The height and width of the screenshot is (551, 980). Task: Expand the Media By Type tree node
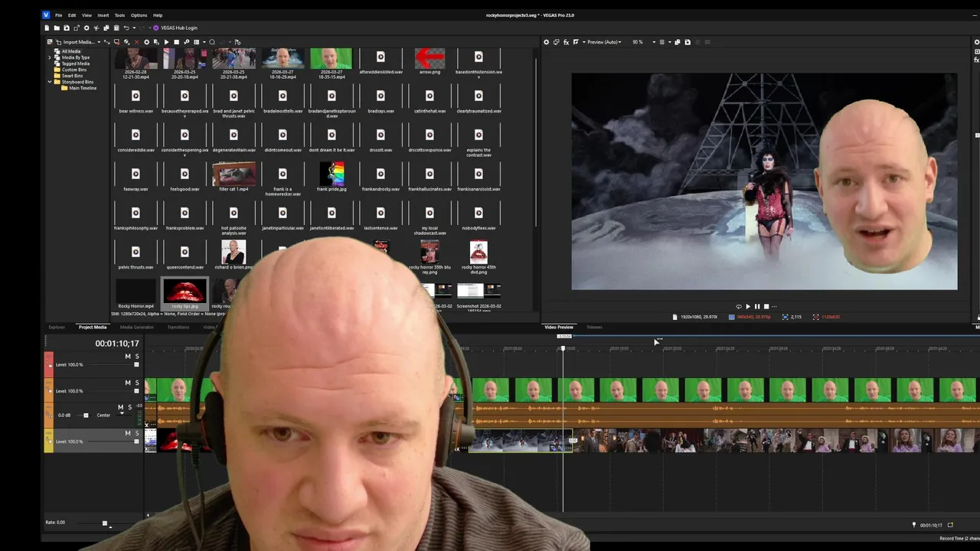(x=51, y=57)
